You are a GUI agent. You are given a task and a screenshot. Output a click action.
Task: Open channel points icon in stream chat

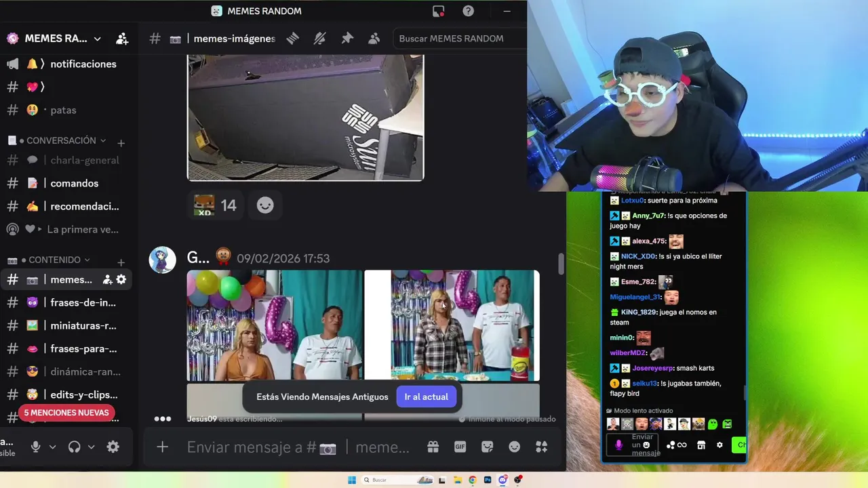pos(671,445)
